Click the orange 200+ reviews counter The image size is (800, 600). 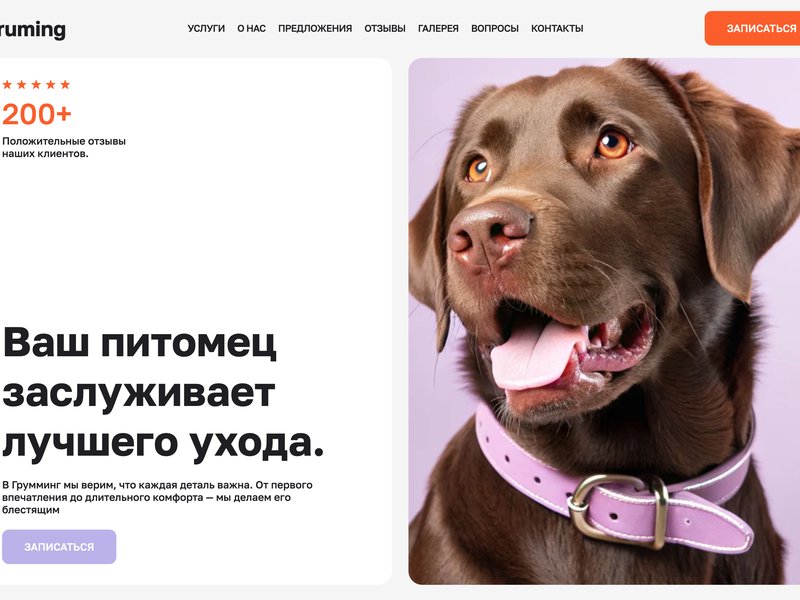[37, 114]
